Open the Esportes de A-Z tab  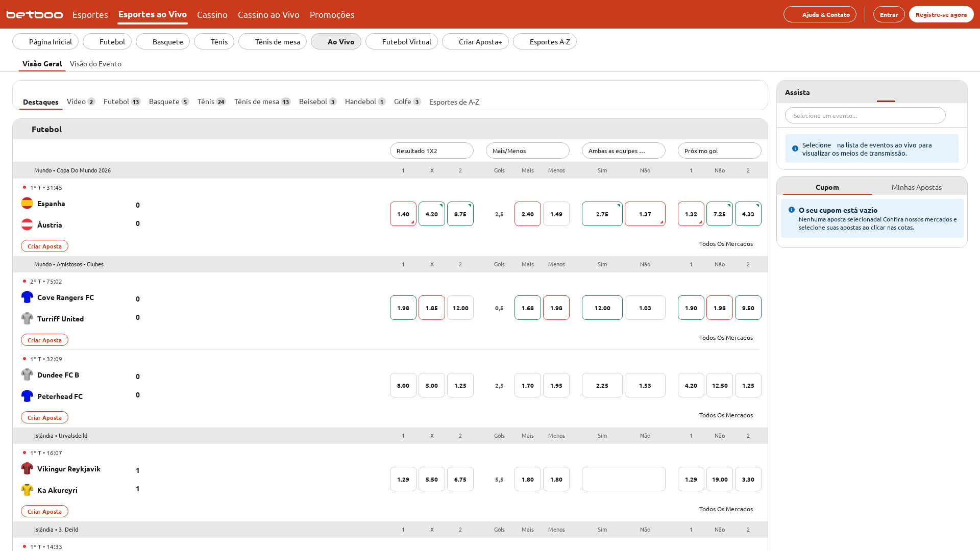click(x=454, y=102)
